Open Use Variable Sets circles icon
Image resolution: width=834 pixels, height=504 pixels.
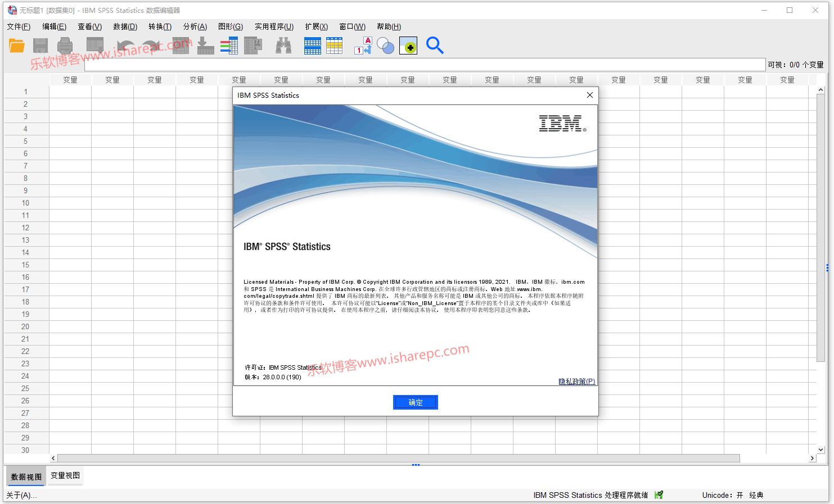[x=385, y=46]
